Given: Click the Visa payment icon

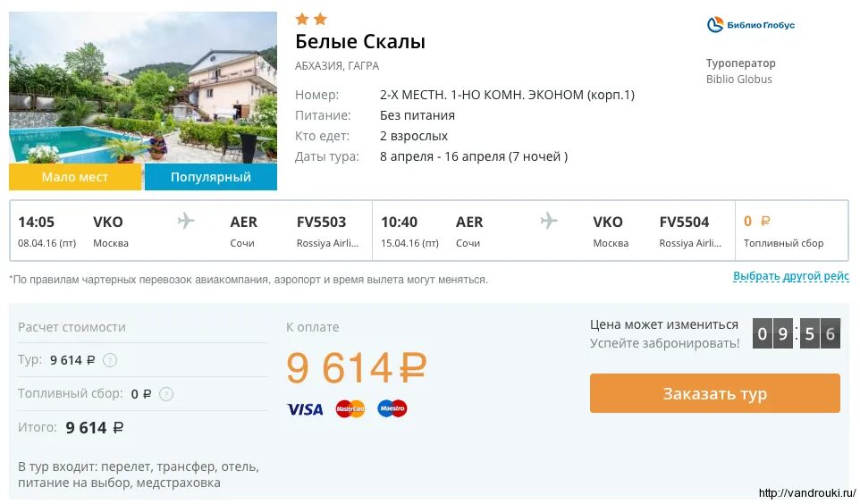Looking at the screenshot, I should (x=305, y=409).
